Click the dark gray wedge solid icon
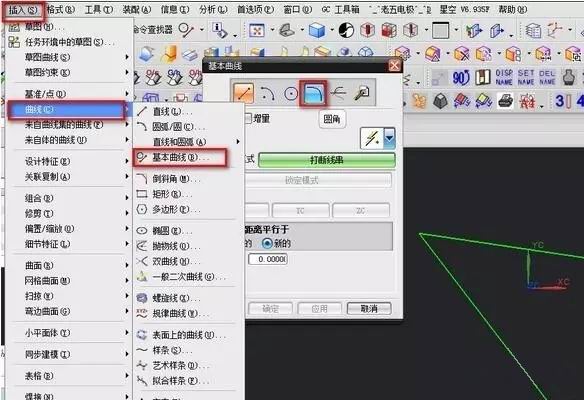 (440, 101)
